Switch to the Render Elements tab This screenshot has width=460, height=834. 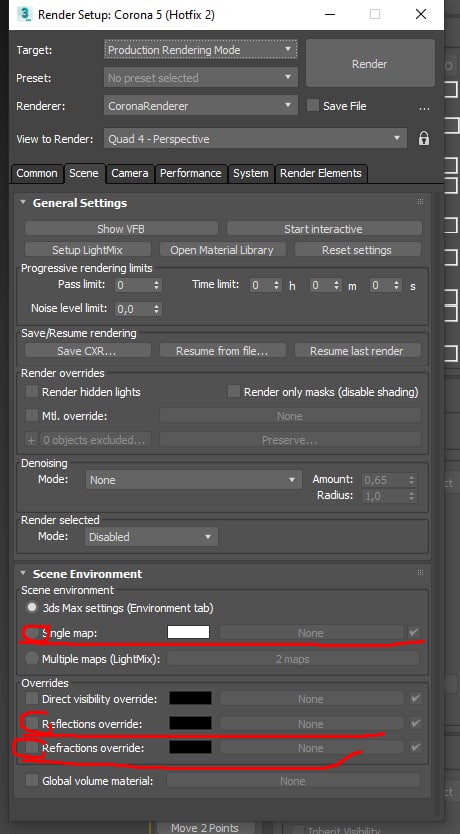321,173
